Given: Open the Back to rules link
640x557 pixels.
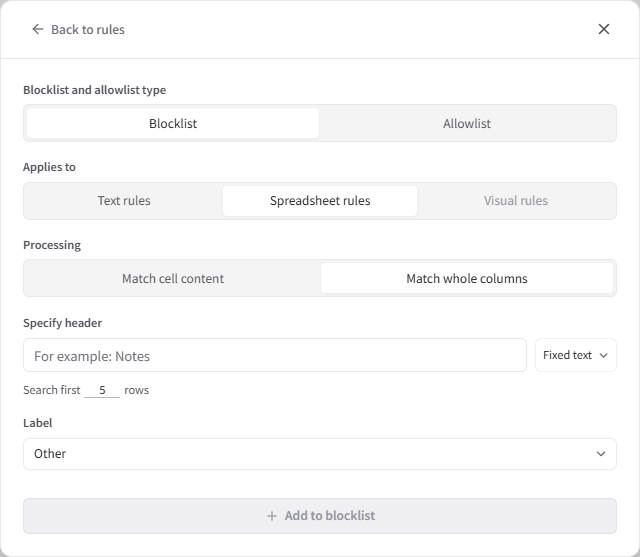Looking at the screenshot, I should pos(88,29).
